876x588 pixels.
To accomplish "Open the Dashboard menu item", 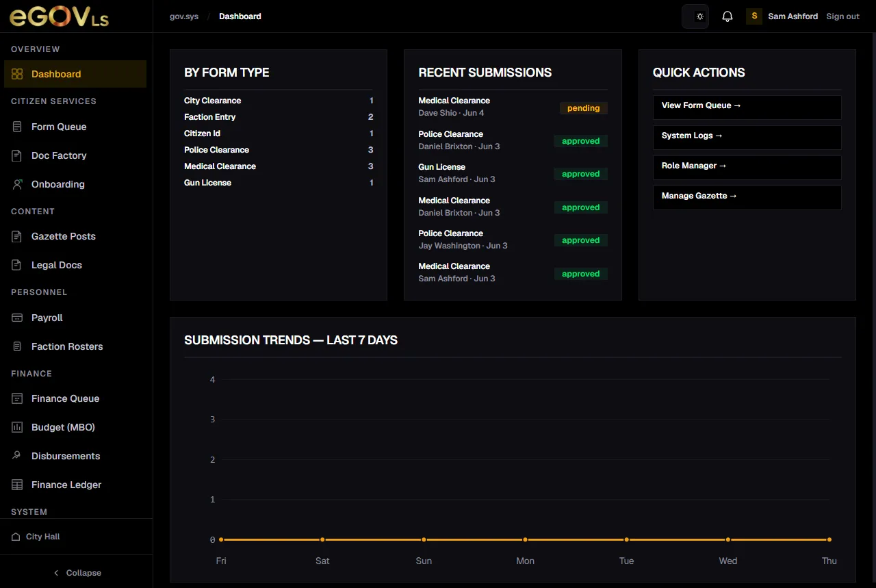I will pos(75,74).
